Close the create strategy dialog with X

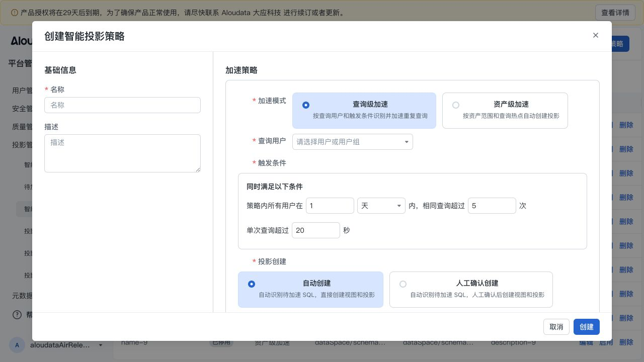(x=596, y=35)
